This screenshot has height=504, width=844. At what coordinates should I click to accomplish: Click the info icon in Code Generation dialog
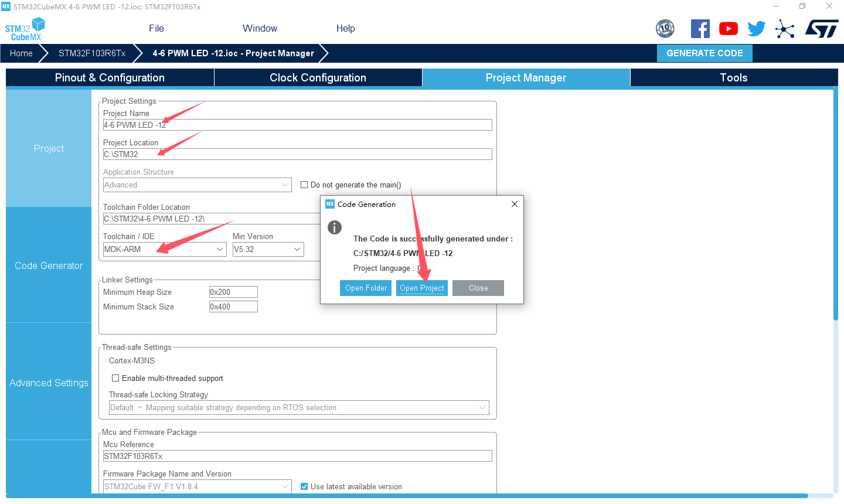tap(335, 227)
